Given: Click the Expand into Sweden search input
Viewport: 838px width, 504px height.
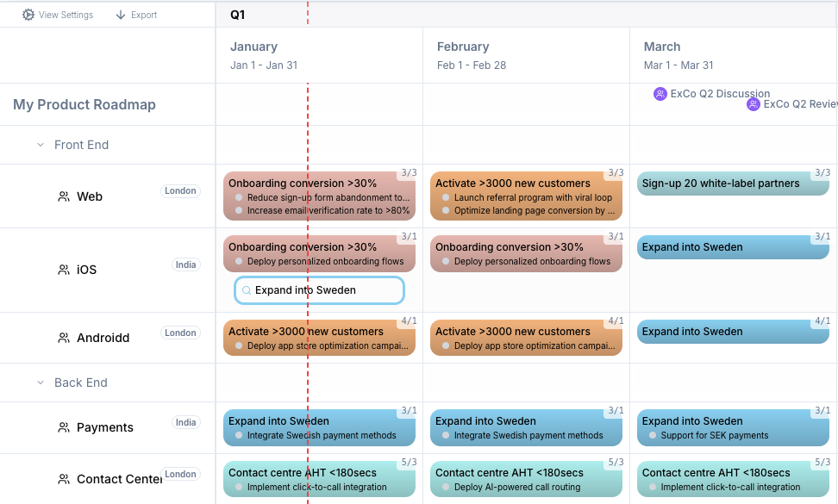Looking at the screenshot, I should pyautogui.click(x=319, y=290).
